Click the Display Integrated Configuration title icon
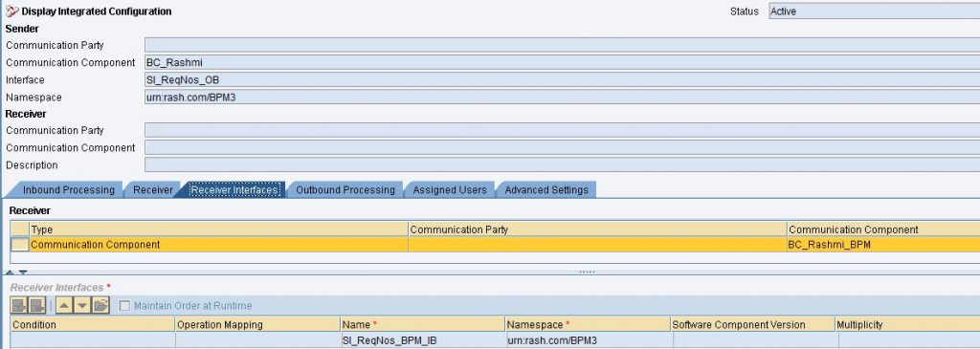This screenshot has width=980, height=349. point(11,11)
